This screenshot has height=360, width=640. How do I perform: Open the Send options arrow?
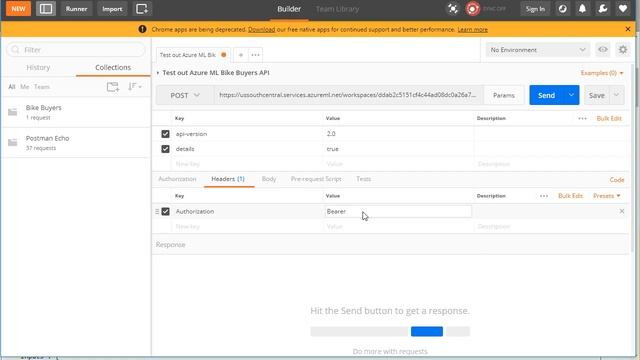(x=571, y=95)
